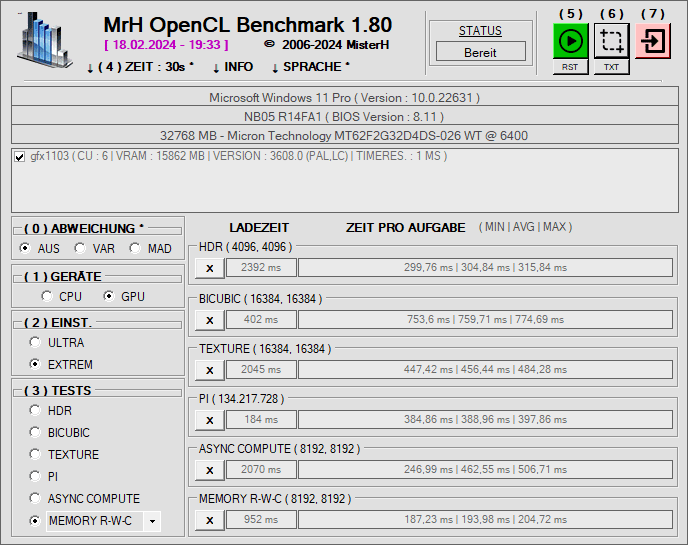Image resolution: width=688 pixels, height=545 pixels.
Task: Clear the HDR result with X button
Action: tap(210, 268)
